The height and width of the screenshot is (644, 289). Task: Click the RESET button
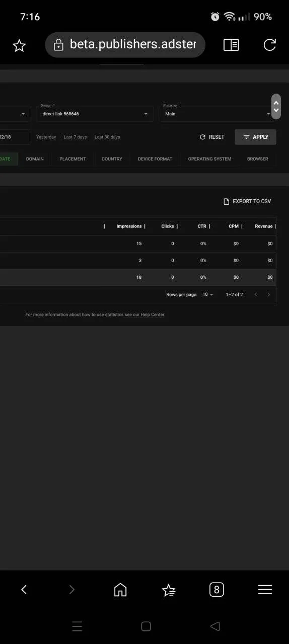tap(212, 137)
